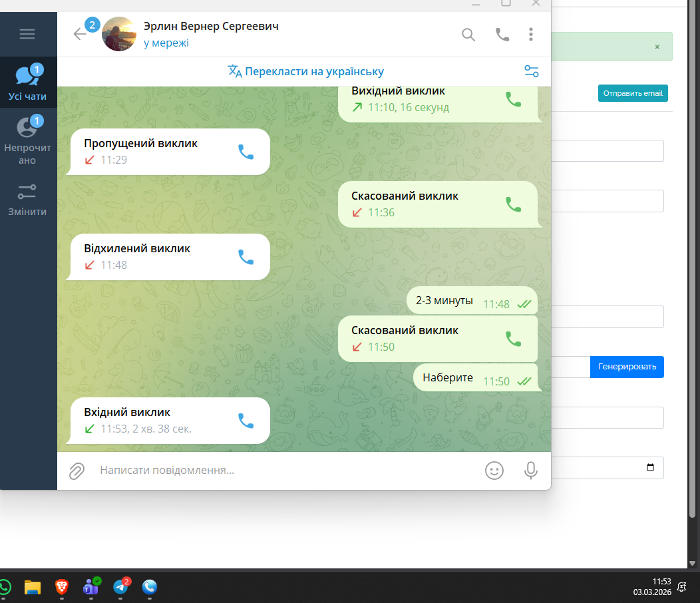Viewport: 700px width, 603px height.
Task: Open notifications bell in system tray
Action: 681,587
